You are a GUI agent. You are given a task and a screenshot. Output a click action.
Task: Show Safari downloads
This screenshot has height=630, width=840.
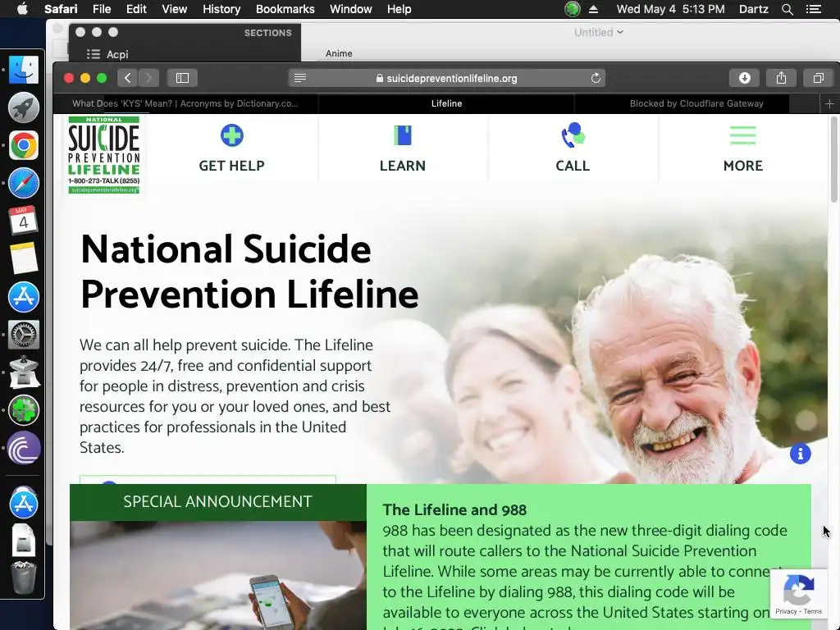point(744,78)
